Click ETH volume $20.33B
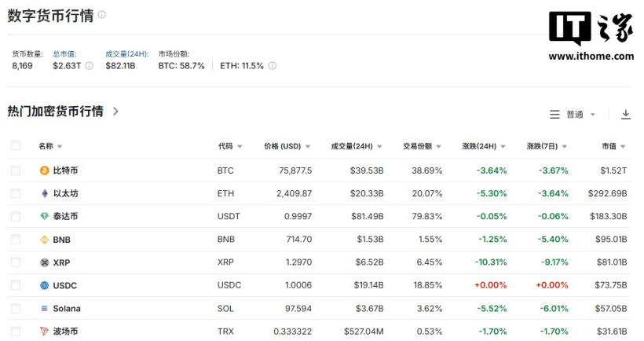Screen dimensions: 644x341 (x=367, y=193)
